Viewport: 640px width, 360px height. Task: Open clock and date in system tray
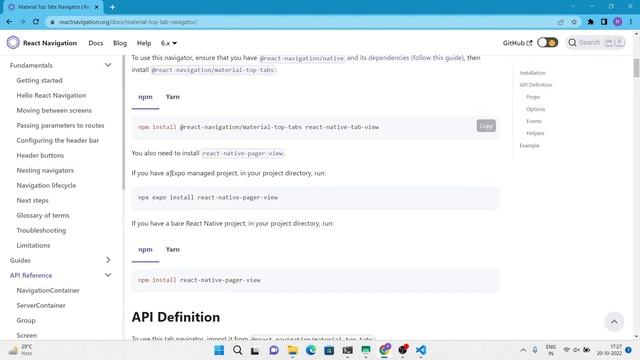(609, 350)
